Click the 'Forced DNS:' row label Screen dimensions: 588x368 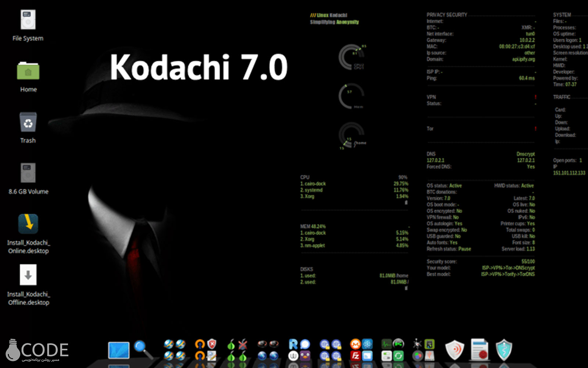click(x=439, y=167)
